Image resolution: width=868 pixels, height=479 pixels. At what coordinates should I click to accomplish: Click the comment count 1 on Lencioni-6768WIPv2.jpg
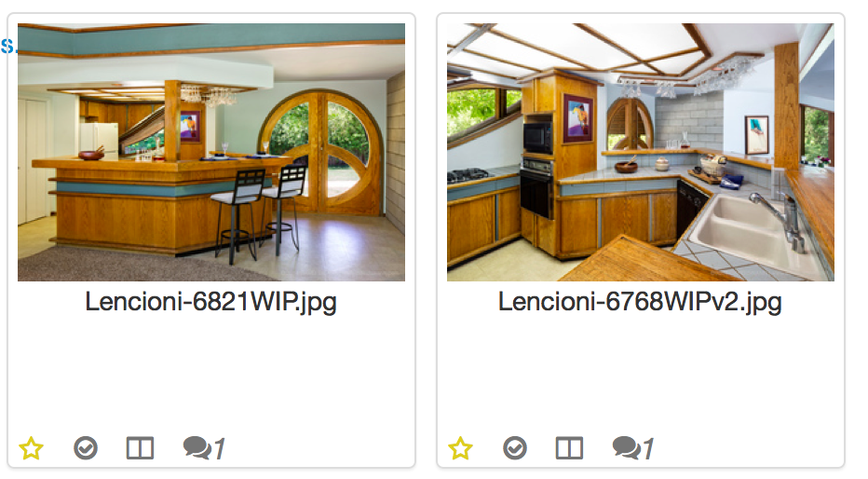649,448
